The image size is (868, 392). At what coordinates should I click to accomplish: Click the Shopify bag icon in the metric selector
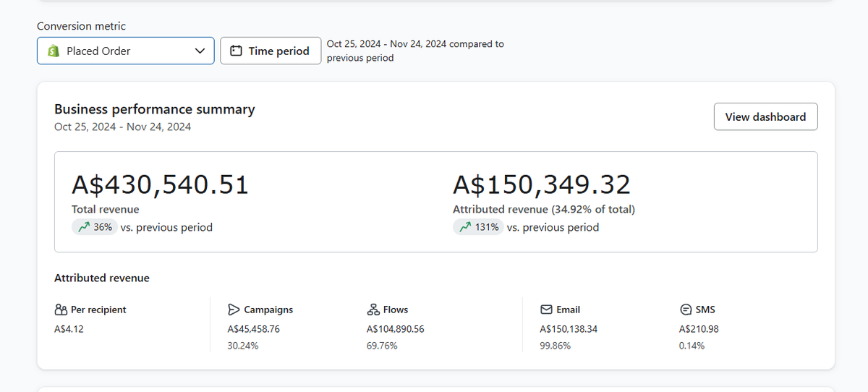53,51
